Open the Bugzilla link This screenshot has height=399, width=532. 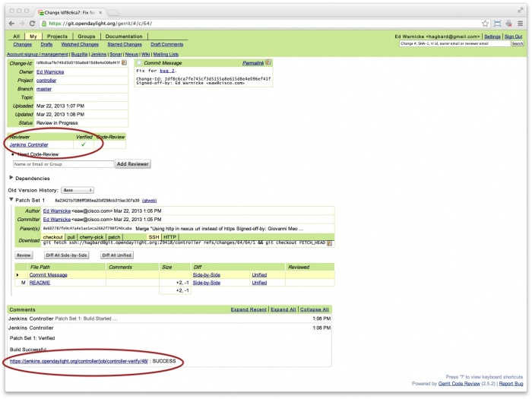pos(79,54)
